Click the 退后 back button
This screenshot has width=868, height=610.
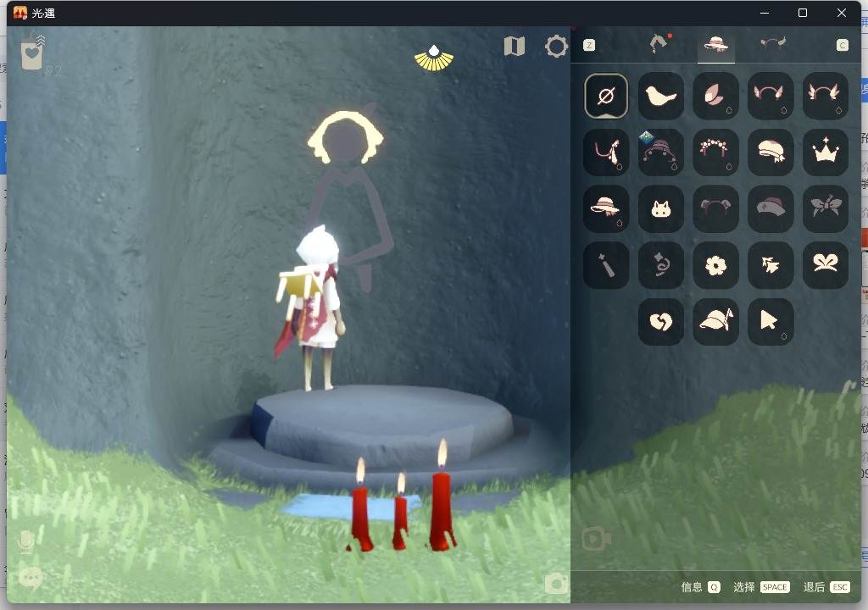(x=826, y=587)
